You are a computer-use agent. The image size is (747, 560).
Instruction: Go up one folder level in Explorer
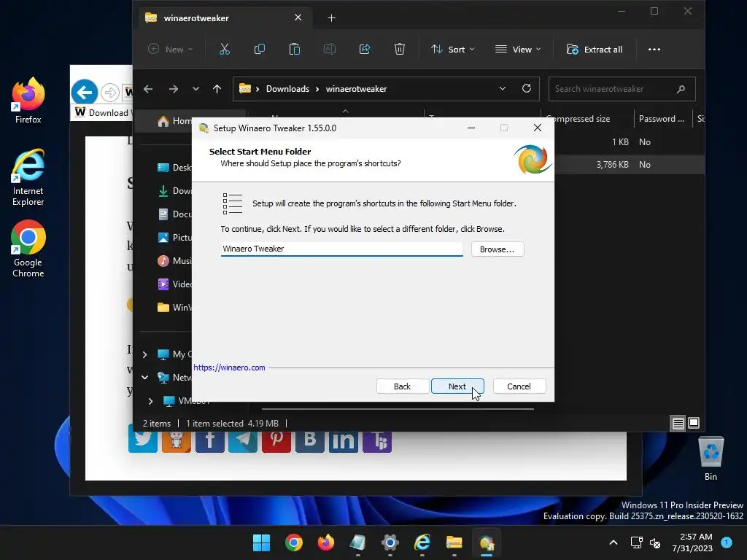coord(217,89)
